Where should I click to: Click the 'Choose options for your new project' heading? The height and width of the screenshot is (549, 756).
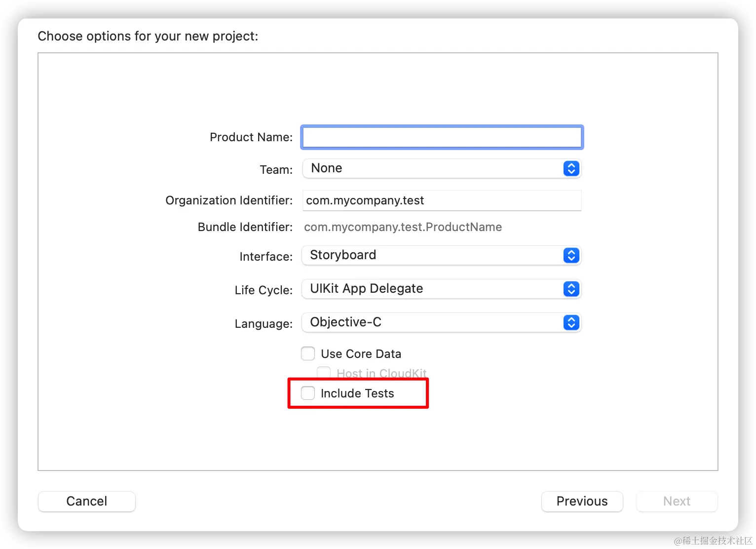click(x=148, y=36)
